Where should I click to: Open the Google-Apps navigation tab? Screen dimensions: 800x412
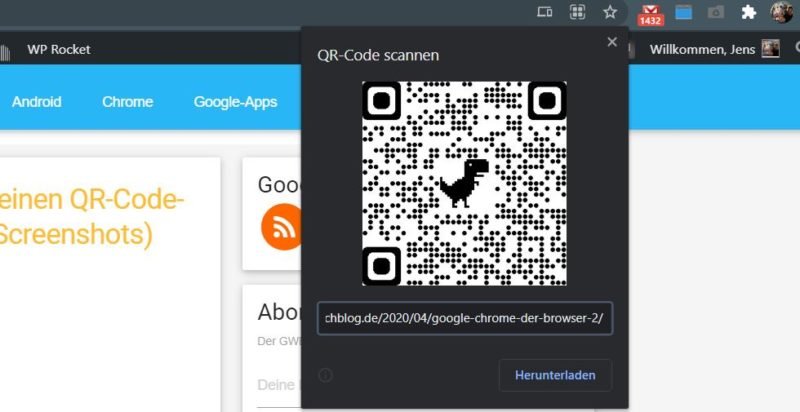pos(235,101)
